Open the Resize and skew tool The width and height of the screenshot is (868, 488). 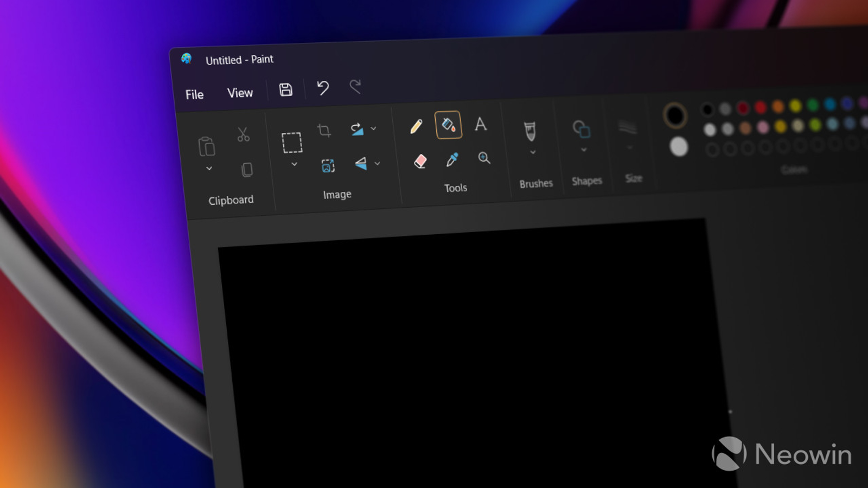328,166
